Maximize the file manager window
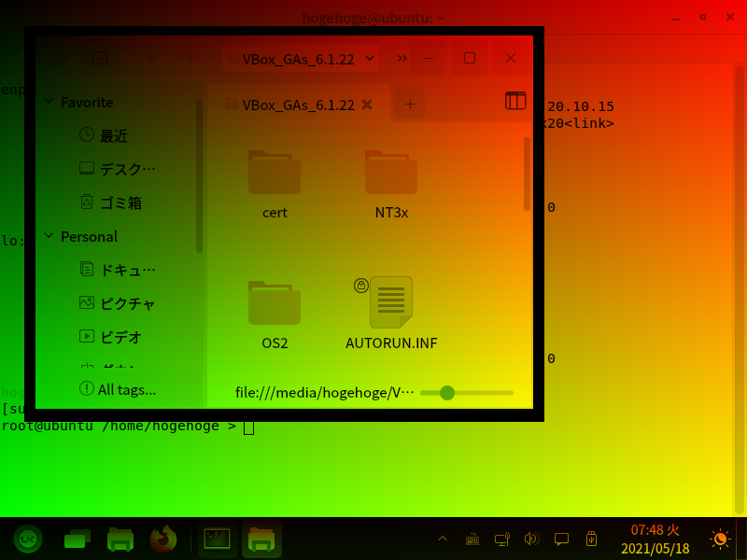The height and width of the screenshot is (560, 747). click(470, 58)
